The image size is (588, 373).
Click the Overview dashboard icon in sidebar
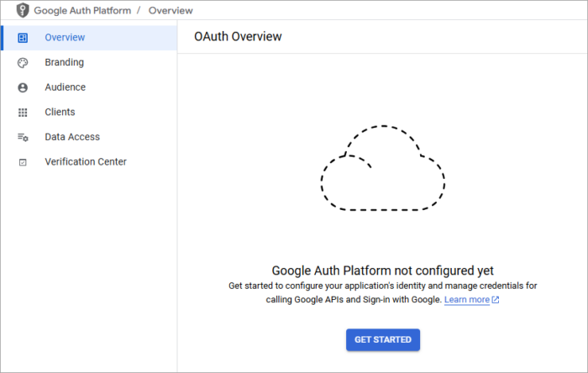pos(23,38)
